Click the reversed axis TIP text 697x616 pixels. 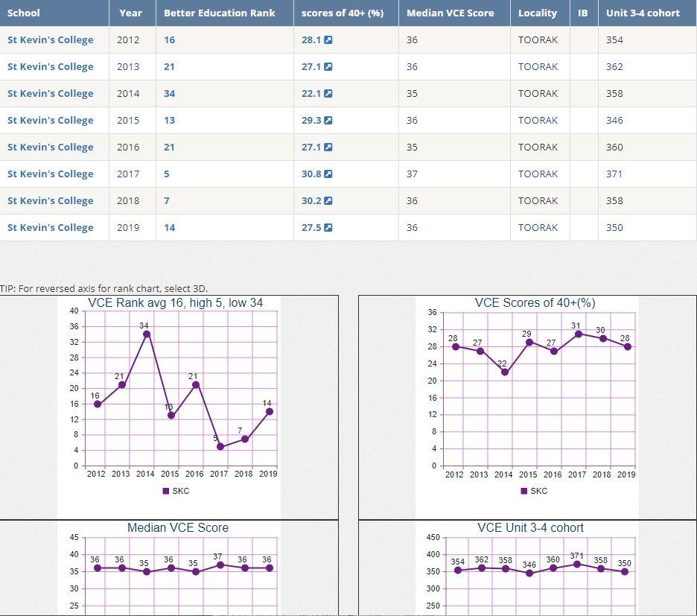pyautogui.click(x=104, y=289)
